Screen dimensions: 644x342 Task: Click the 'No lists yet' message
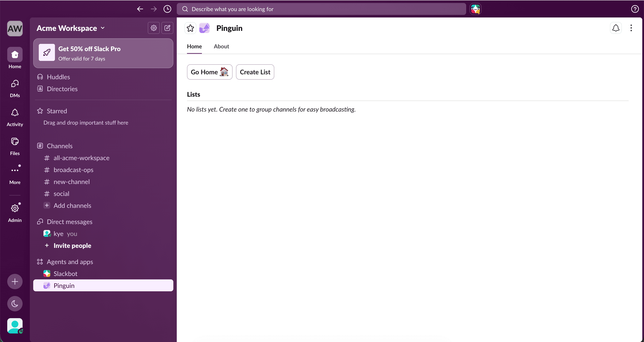(271, 109)
